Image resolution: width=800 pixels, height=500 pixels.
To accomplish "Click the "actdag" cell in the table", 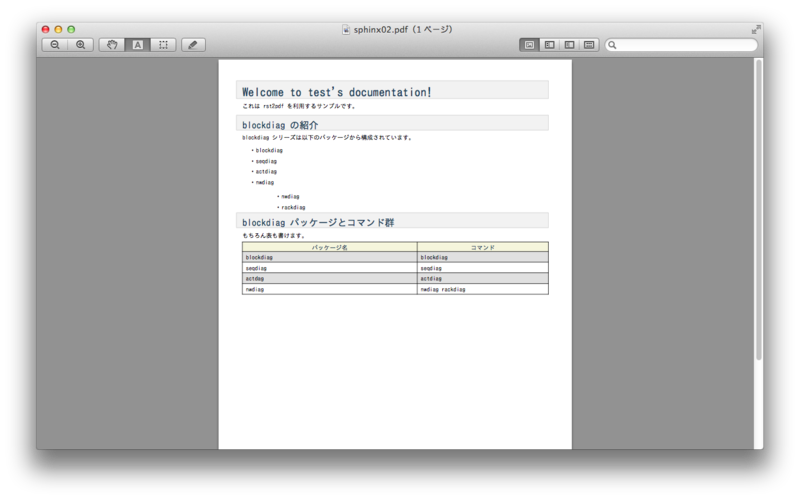I will tap(330, 279).
